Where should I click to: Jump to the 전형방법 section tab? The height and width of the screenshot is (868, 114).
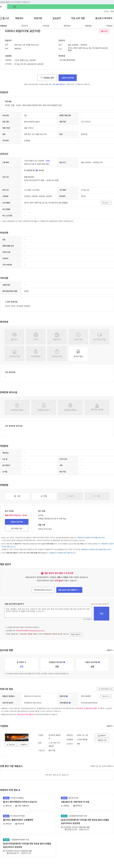click(x=88, y=26)
